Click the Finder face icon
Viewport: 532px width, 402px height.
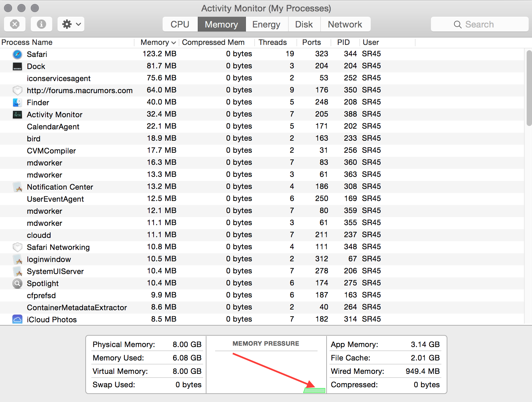click(x=17, y=103)
